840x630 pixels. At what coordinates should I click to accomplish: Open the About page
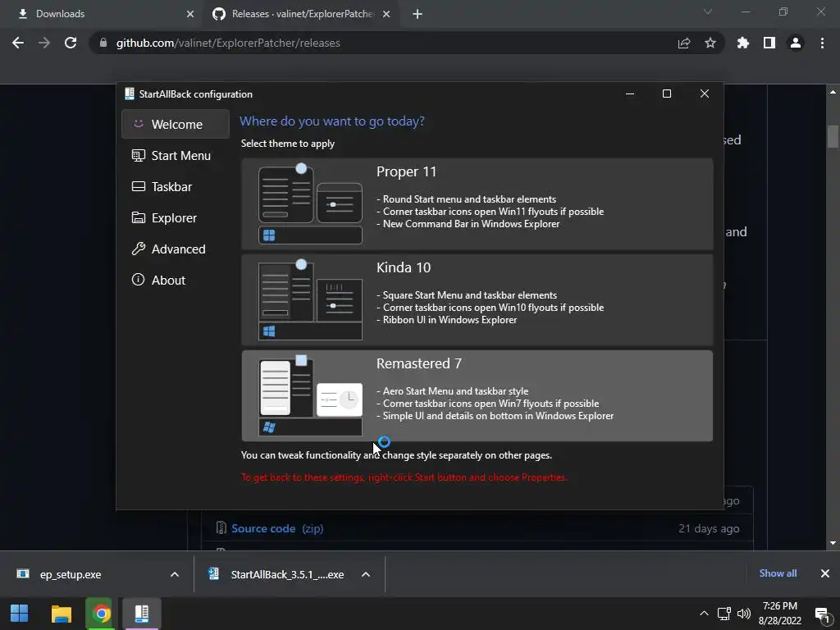click(176, 280)
